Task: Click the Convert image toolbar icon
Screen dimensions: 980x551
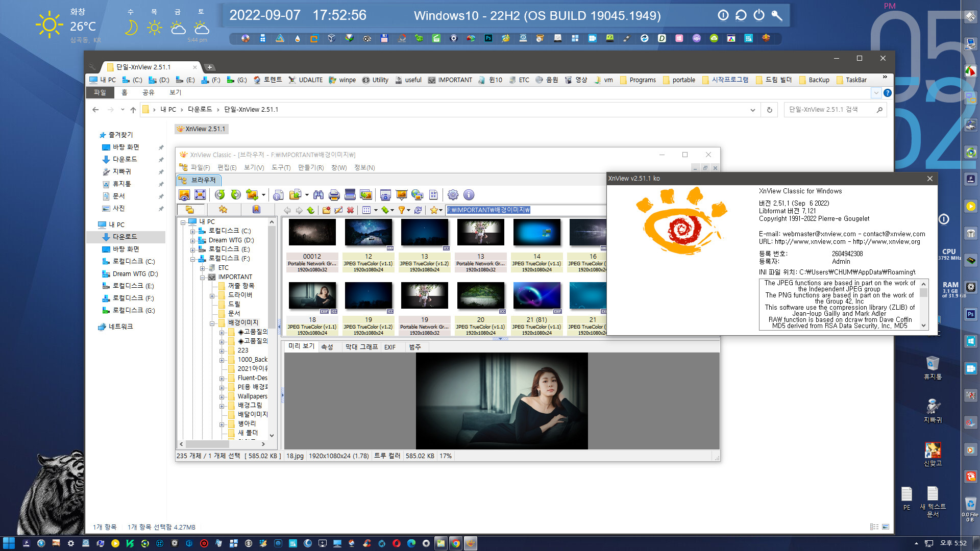Action: (252, 195)
